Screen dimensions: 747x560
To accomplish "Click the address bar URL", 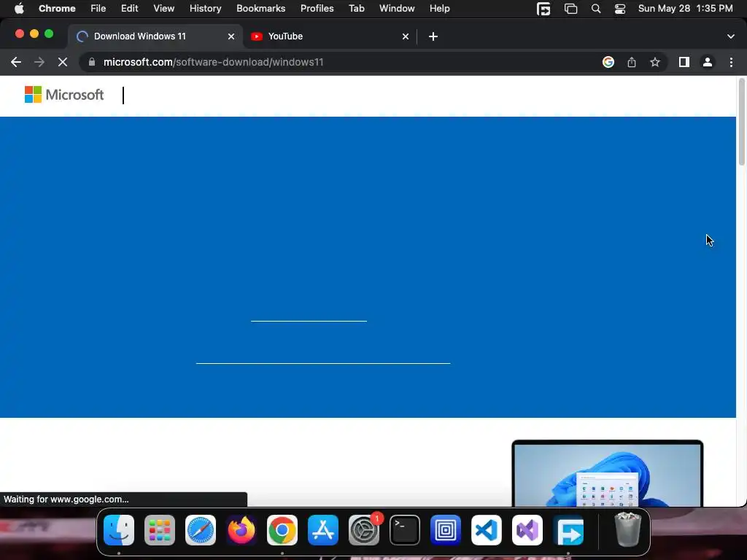I will 214,62.
